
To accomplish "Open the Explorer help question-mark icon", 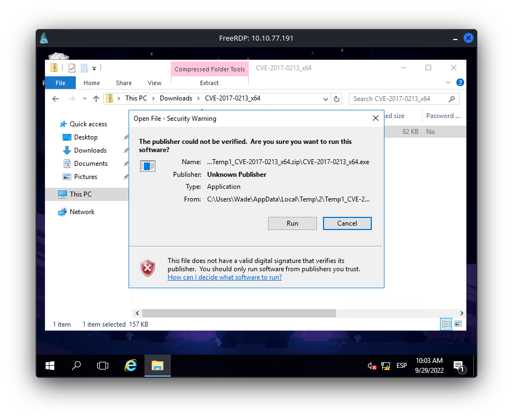I will coord(460,82).
